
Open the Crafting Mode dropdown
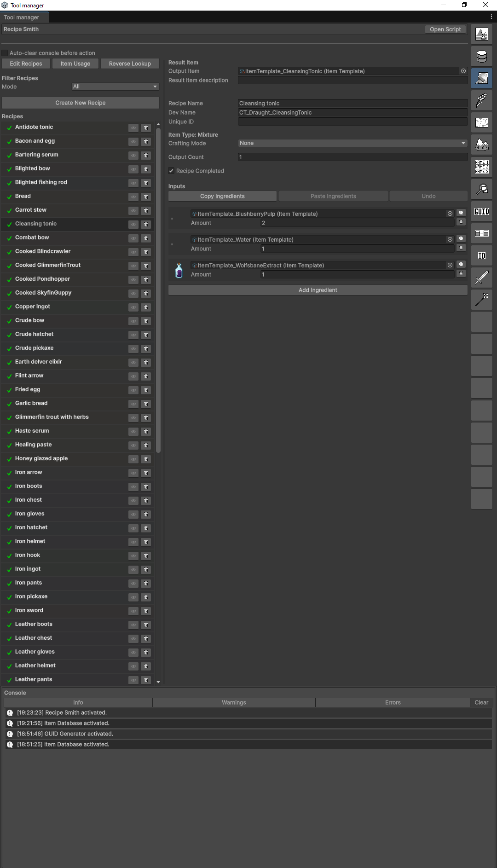(x=353, y=143)
